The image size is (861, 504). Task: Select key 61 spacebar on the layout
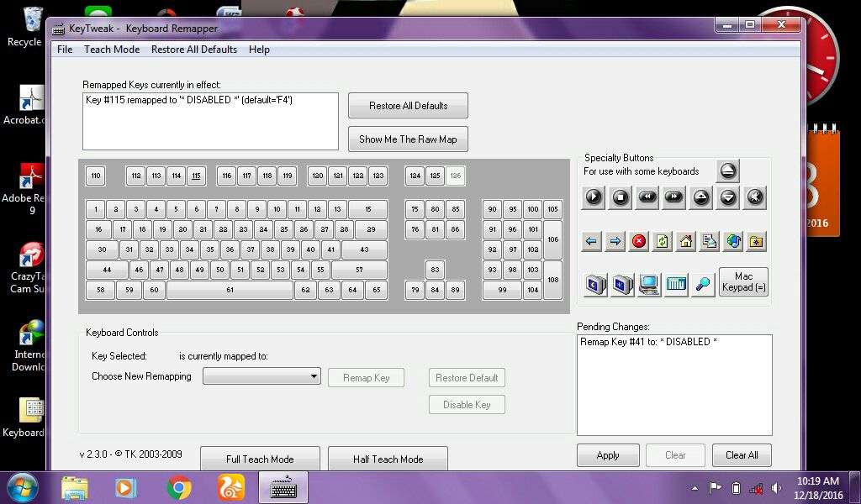click(x=230, y=290)
